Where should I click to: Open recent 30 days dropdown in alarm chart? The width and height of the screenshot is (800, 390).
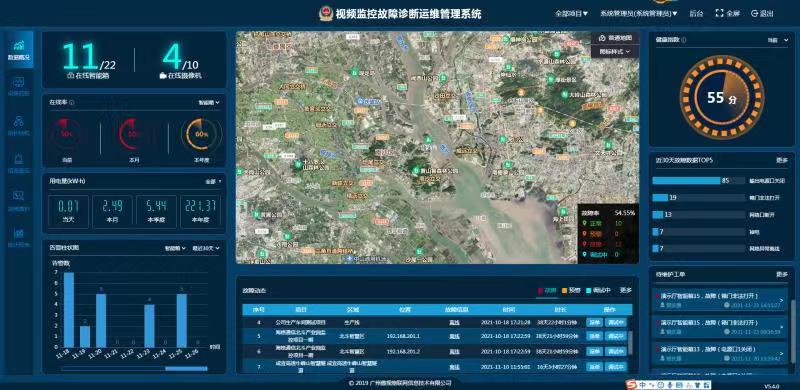click(206, 248)
